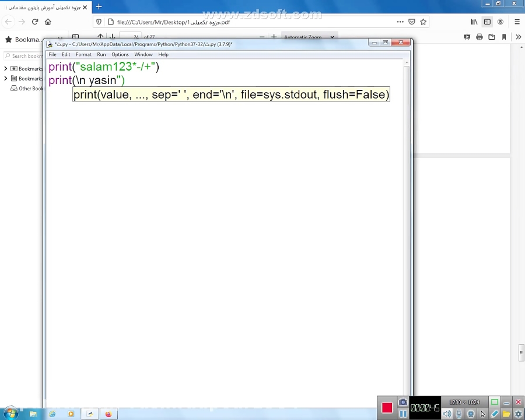Image resolution: width=525 pixels, height=420 pixels.
Task: Click the 1280 × 1024 resolution label
Action: click(464, 402)
